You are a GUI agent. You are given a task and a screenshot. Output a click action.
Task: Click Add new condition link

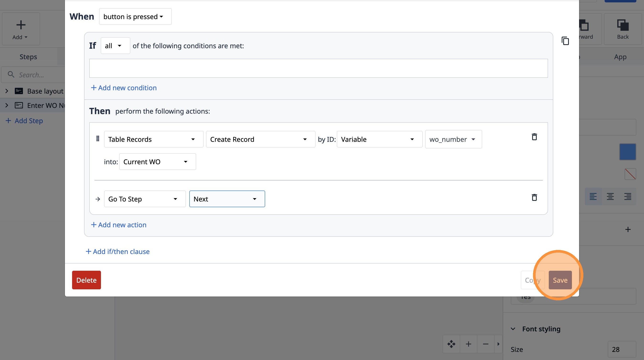124,88
